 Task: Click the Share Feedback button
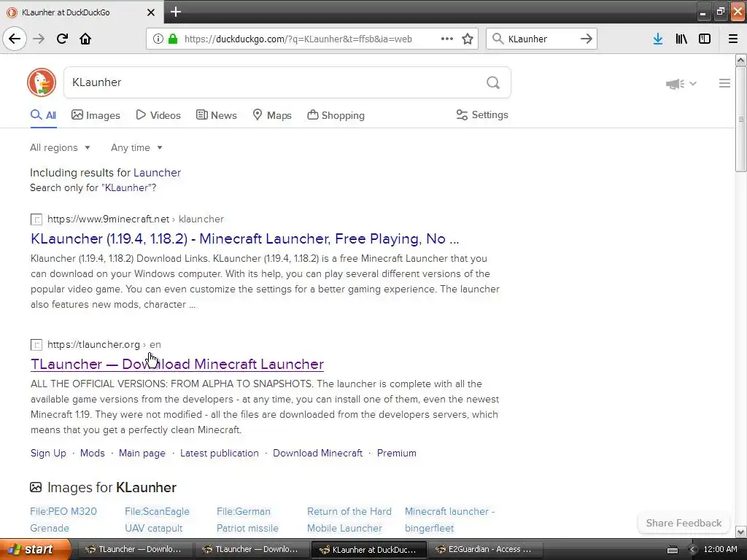click(684, 523)
